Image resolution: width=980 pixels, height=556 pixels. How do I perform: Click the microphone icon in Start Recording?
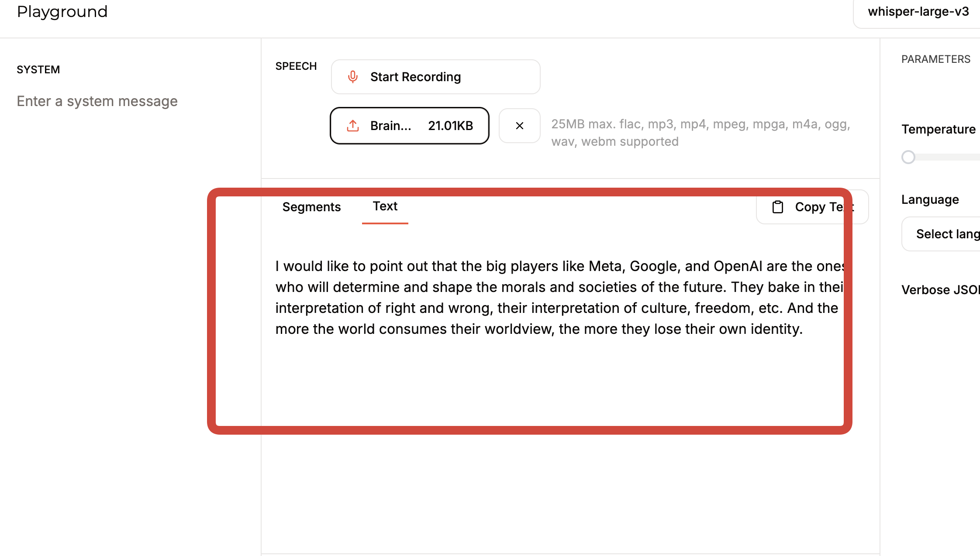tap(353, 77)
